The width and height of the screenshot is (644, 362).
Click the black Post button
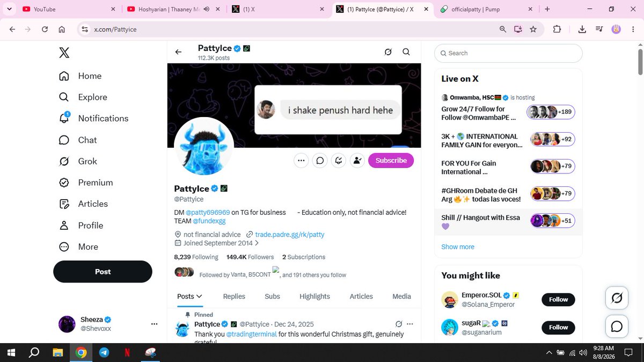[103, 272]
